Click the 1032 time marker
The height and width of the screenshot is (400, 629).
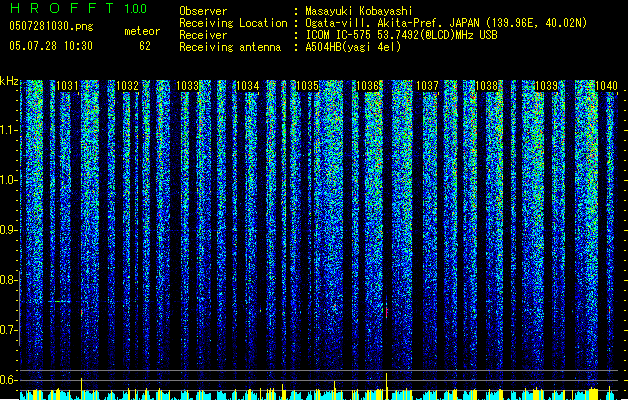[x=127, y=86]
